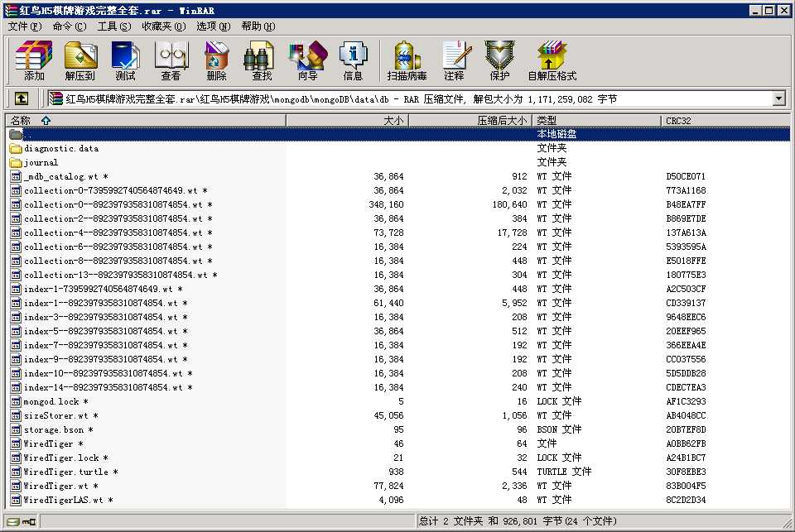This screenshot has height=532, width=795.
Task: Click the 删除 (Delete) toolbar icon
Action: [216, 61]
